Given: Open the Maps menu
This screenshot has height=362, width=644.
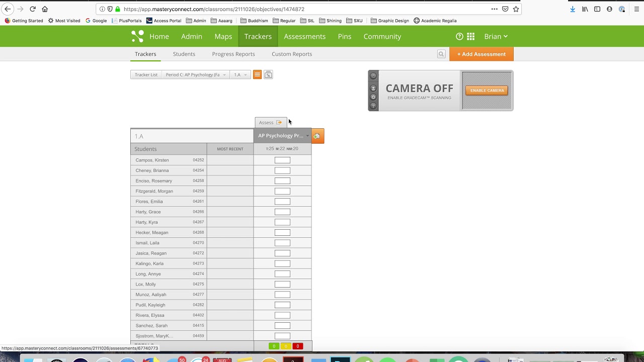Looking at the screenshot, I should 223,36.
